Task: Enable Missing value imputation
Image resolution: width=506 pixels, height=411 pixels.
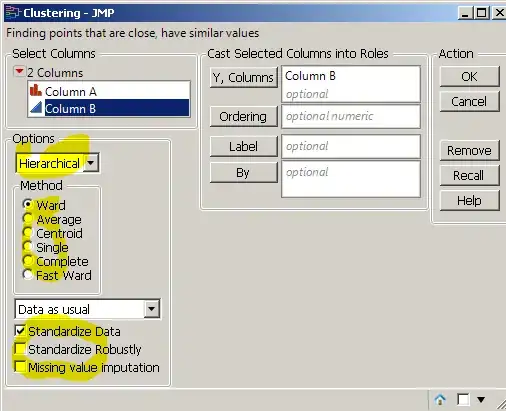Action: pos(20,367)
